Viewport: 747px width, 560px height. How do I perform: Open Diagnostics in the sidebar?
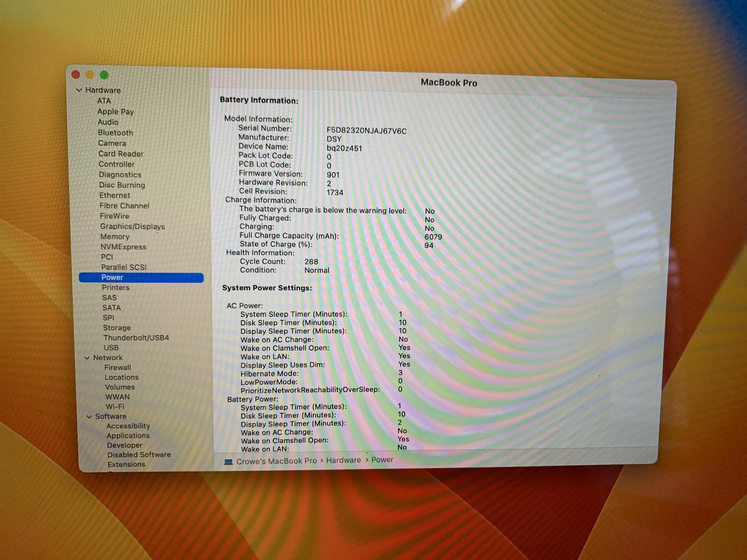[120, 175]
